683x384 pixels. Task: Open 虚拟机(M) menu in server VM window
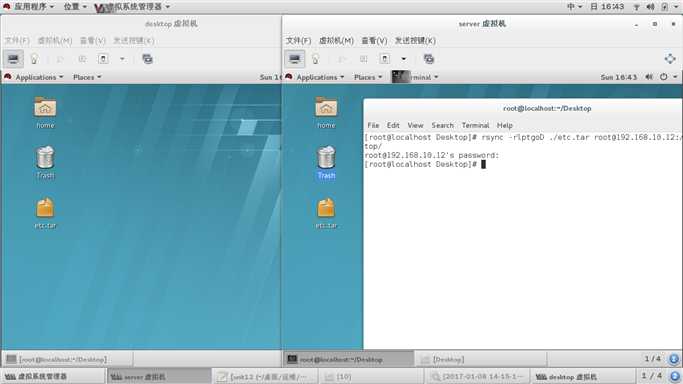[336, 40]
